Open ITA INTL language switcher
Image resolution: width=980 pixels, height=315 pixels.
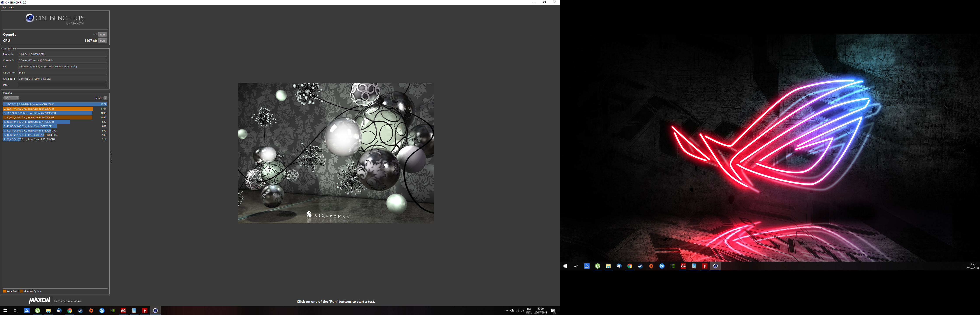pos(529,311)
